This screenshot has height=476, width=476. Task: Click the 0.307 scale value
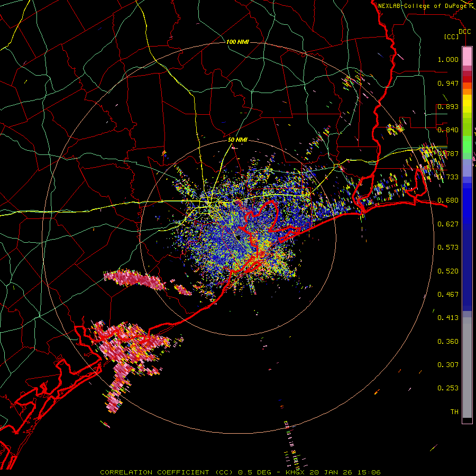tap(448, 365)
